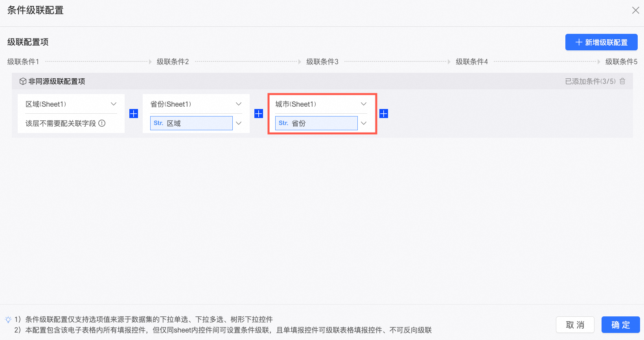The height and width of the screenshot is (340, 644).
Task: Close the 条件级联配置 dialog with X
Action: (x=635, y=10)
